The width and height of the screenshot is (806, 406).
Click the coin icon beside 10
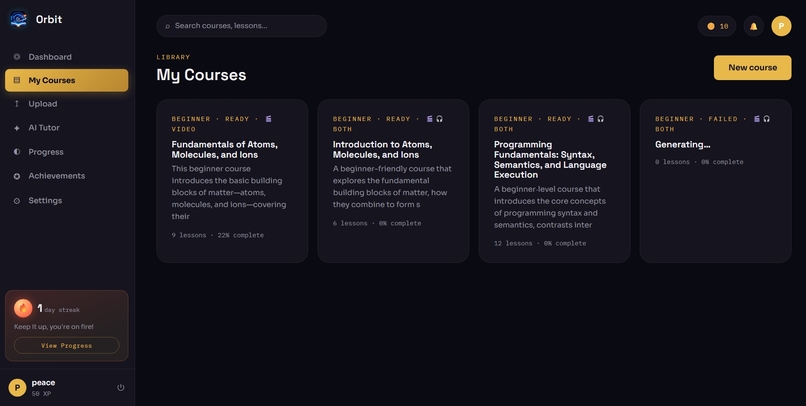click(711, 26)
